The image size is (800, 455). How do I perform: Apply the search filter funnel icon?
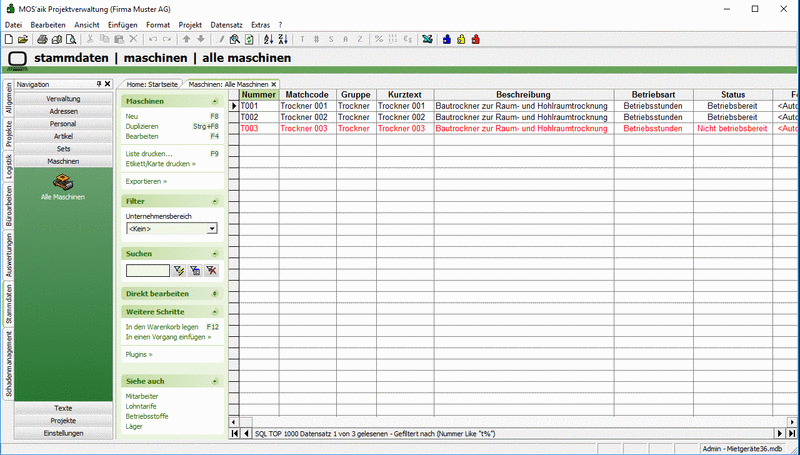[179, 271]
